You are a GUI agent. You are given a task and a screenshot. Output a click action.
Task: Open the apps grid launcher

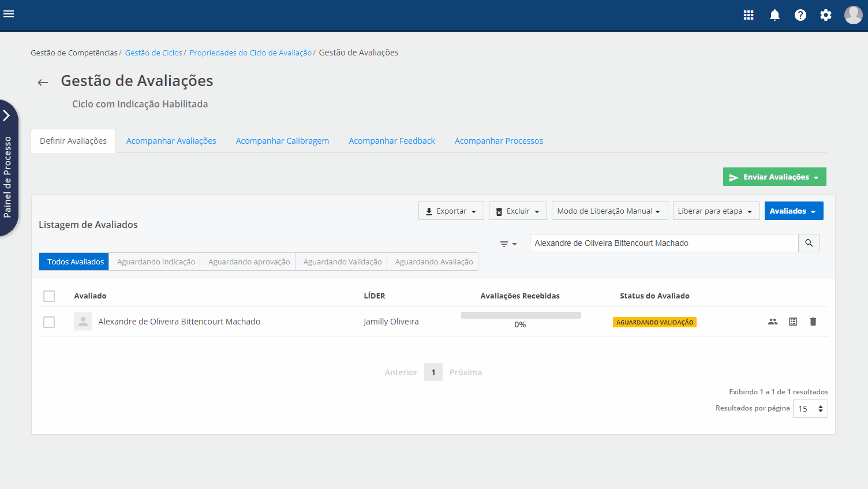click(x=749, y=15)
